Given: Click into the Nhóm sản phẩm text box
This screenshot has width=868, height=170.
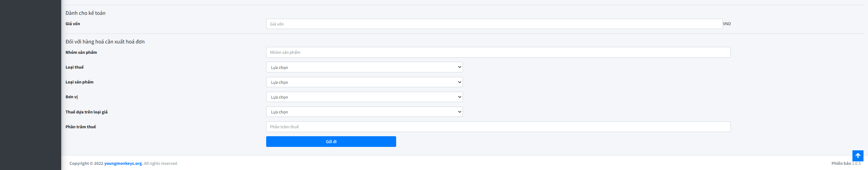Looking at the screenshot, I should click(498, 52).
